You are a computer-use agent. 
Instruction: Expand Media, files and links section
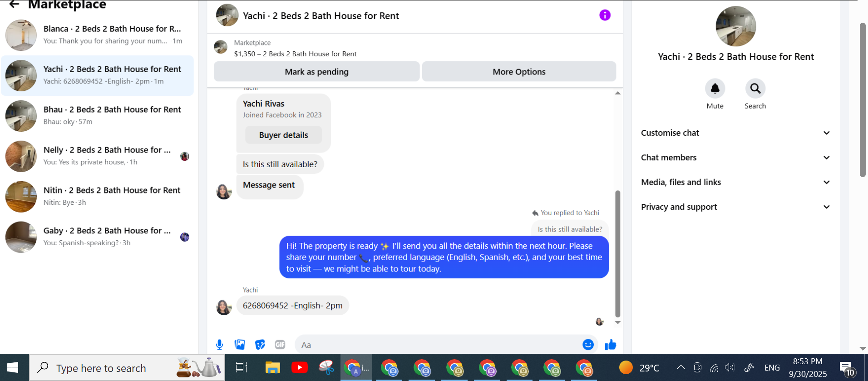click(x=735, y=182)
